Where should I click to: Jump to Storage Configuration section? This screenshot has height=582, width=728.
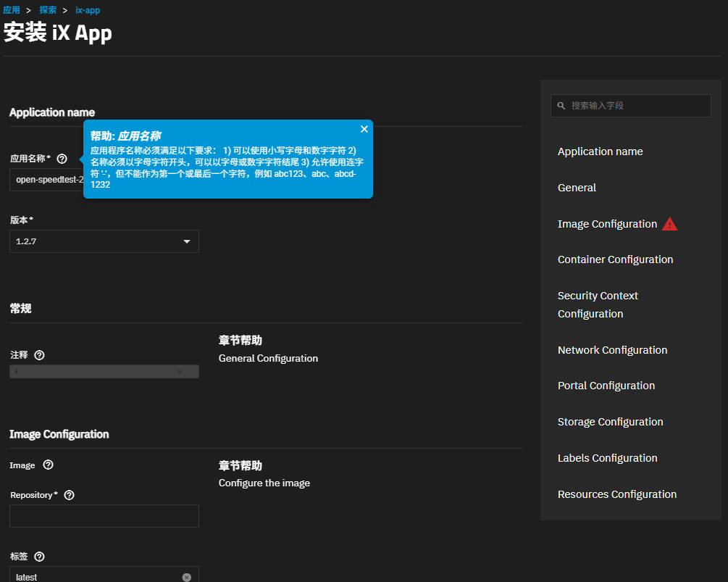[x=610, y=422]
